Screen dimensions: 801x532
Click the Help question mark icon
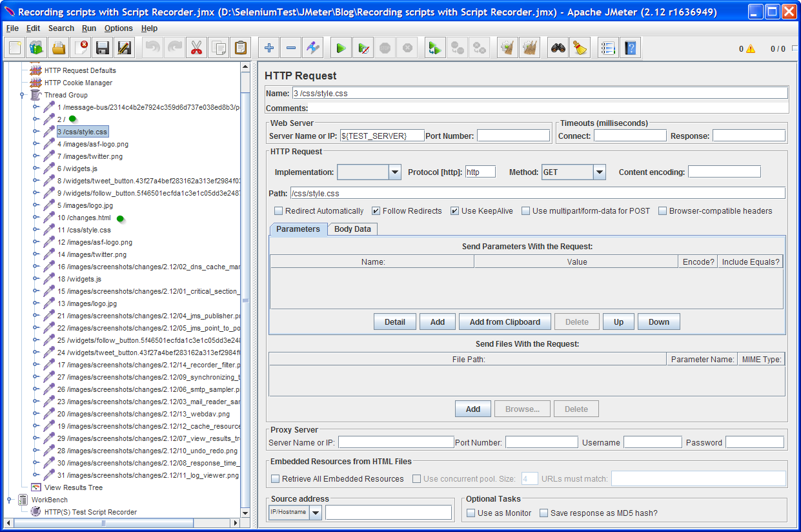point(630,48)
